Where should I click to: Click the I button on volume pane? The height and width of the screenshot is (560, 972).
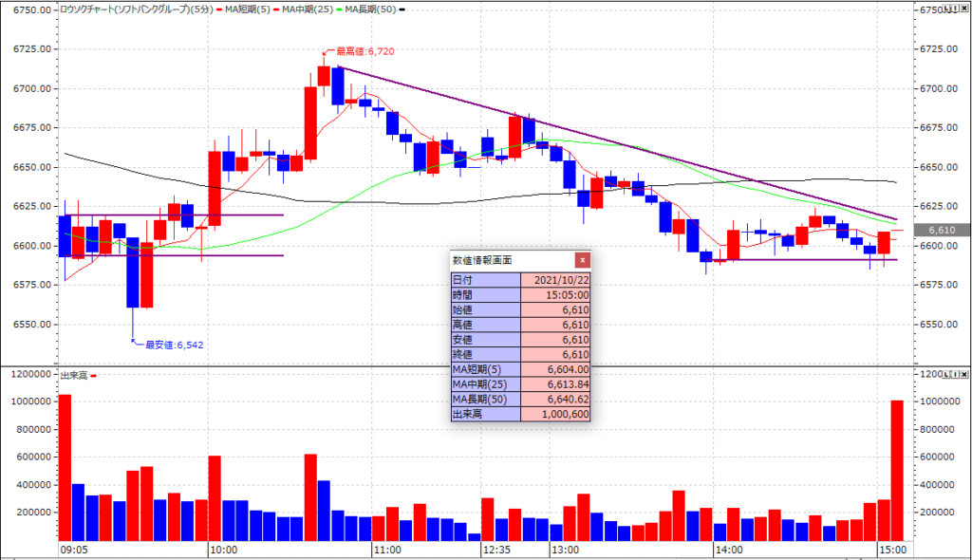coord(955,374)
